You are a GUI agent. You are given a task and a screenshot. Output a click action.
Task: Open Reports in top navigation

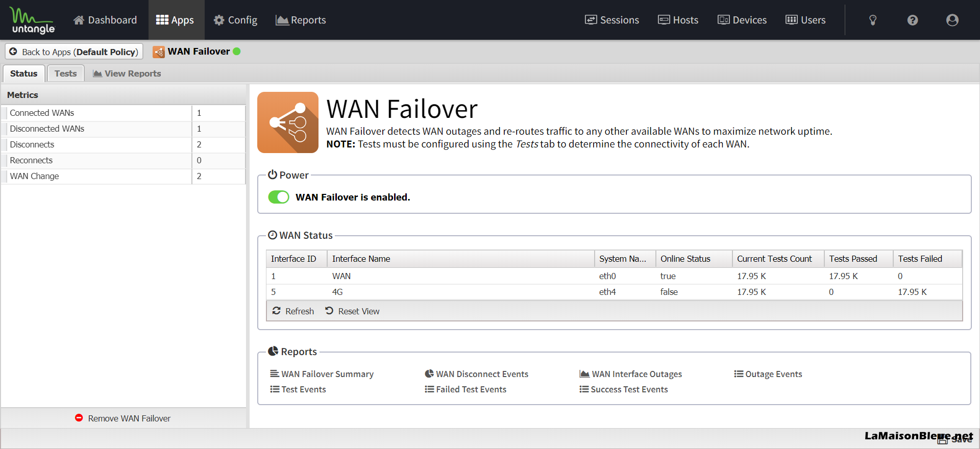tap(301, 20)
